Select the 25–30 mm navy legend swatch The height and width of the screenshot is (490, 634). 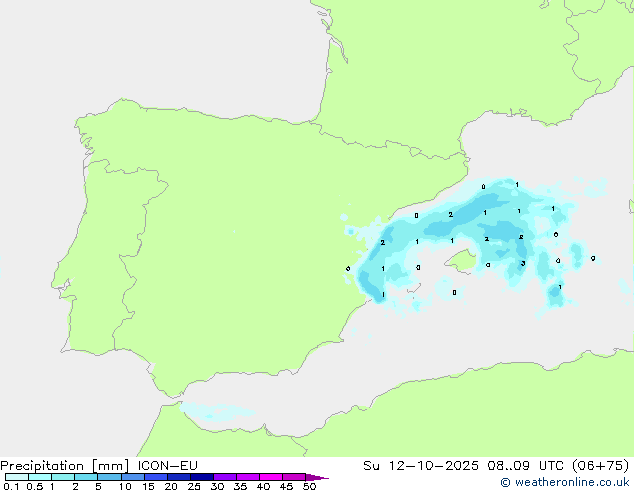(201, 477)
